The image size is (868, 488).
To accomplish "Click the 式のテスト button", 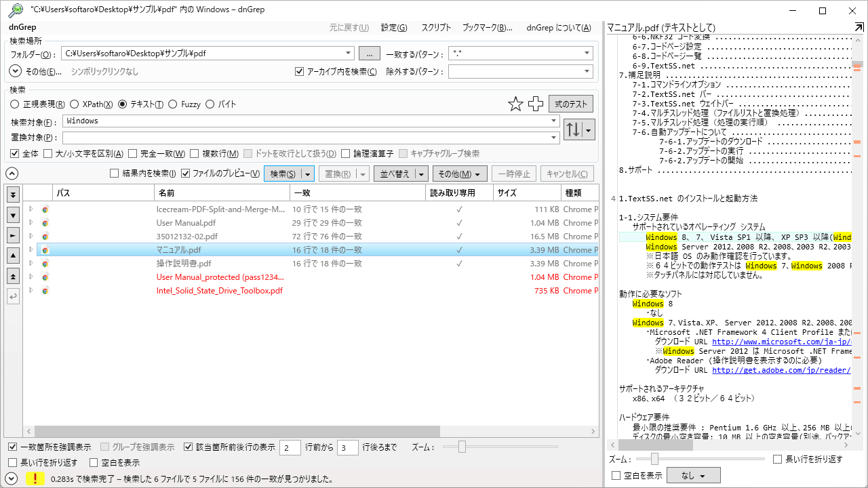I will (571, 104).
